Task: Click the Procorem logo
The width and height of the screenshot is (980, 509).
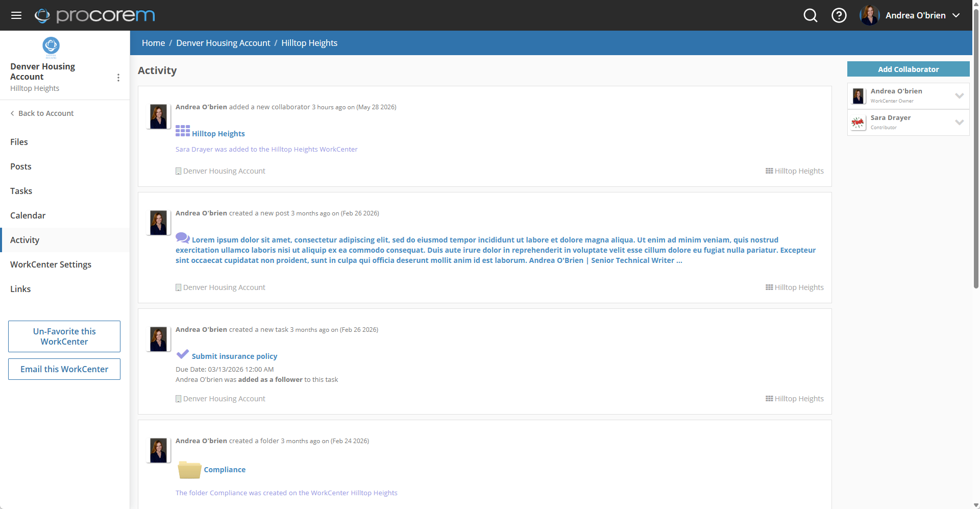Action: (94, 15)
